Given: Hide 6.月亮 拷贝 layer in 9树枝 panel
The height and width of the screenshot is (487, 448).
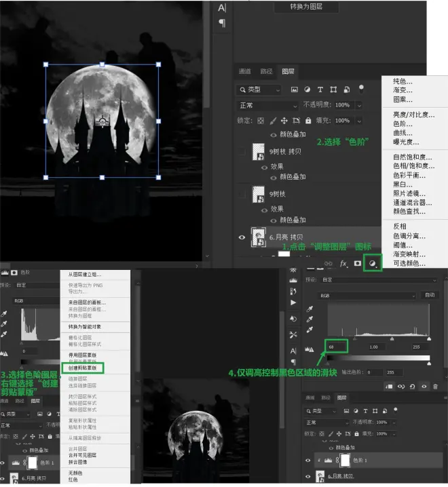Looking at the screenshot, I should tap(242, 237).
